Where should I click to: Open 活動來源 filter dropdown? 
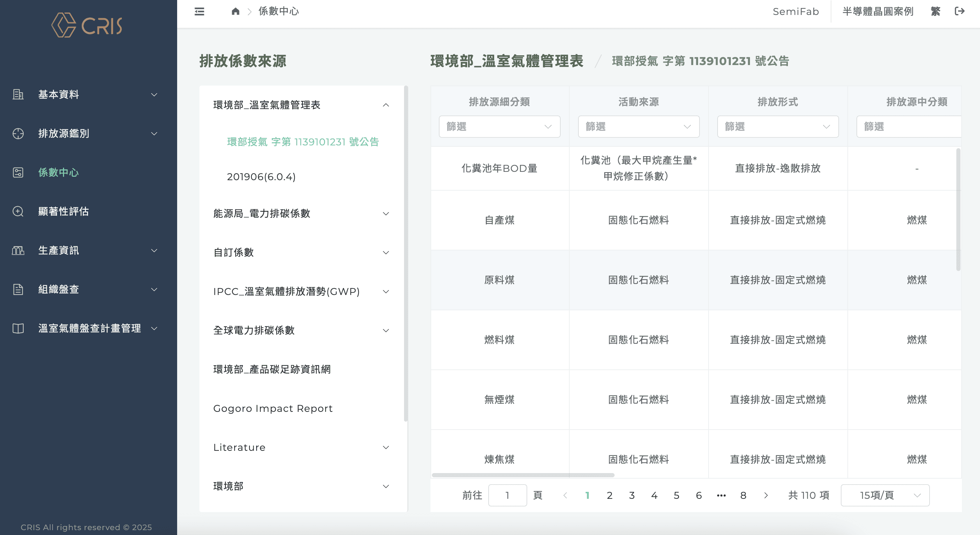point(638,127)
